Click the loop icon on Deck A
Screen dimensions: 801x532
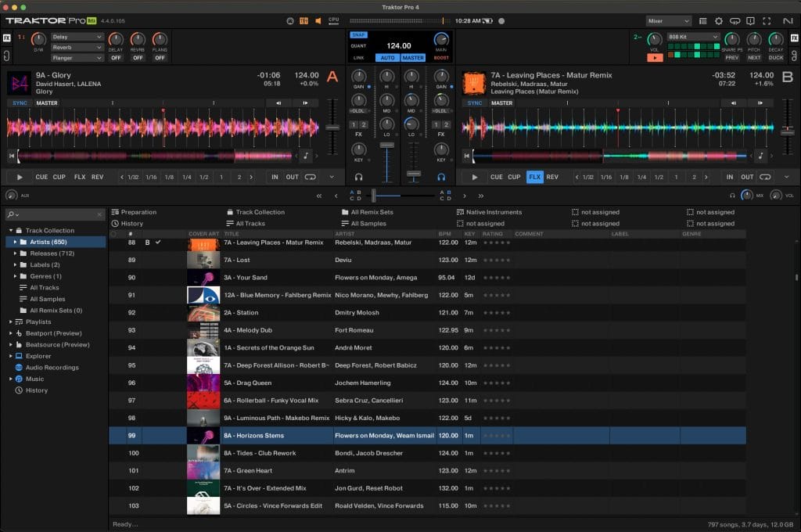(x=311, y=177)
